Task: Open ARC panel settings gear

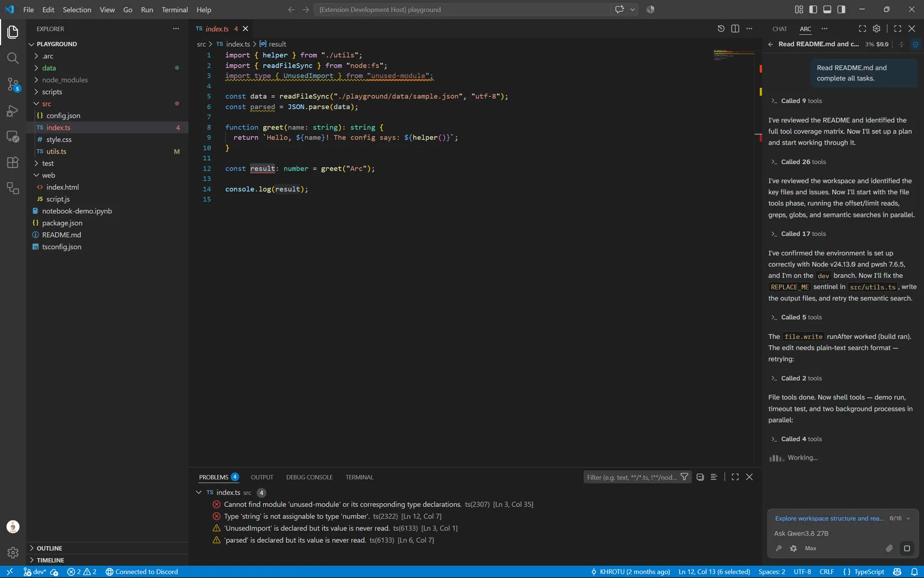Action: click(x=877, y=28)
